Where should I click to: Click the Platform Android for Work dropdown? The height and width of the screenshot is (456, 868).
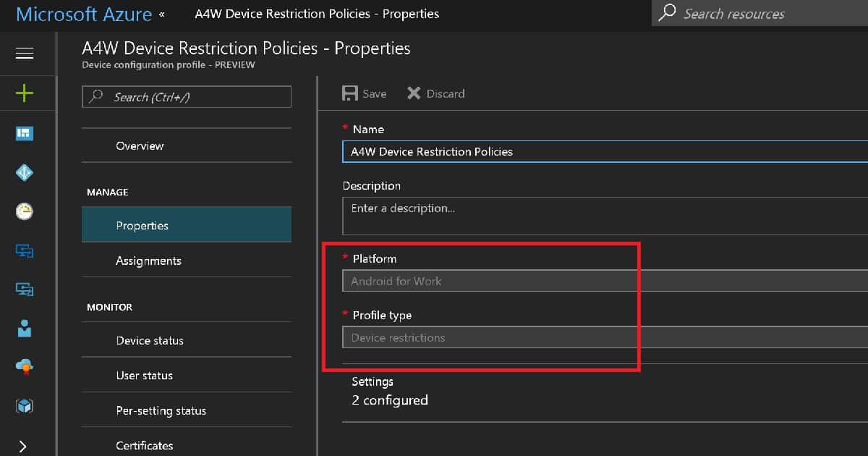click(605, 281)
